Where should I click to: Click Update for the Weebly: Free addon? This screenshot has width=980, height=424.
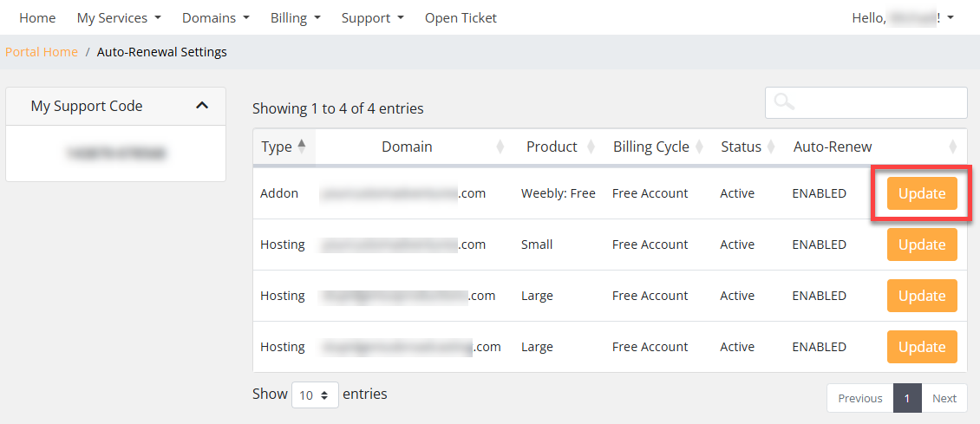pyautogui.click(x=922, y=193)
